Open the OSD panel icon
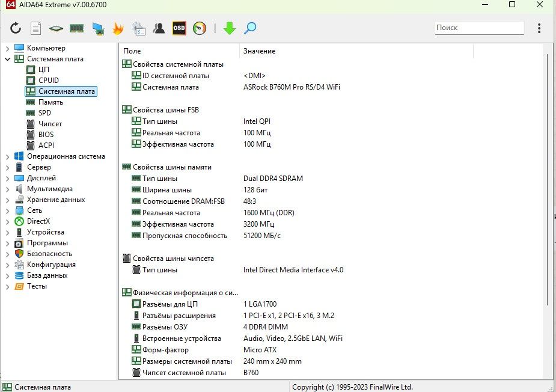The height and width of the screenshot is (392, 556). [x=179, y=28]
